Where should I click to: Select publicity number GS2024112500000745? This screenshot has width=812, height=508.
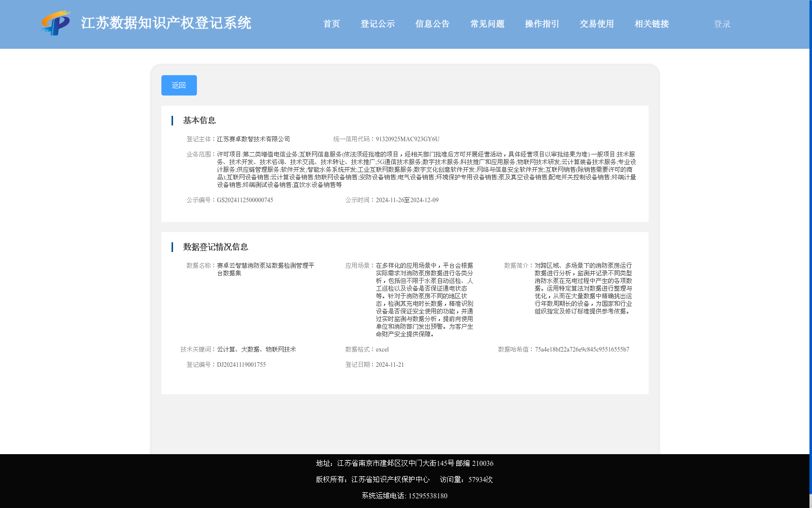click(x=245, y=200)
